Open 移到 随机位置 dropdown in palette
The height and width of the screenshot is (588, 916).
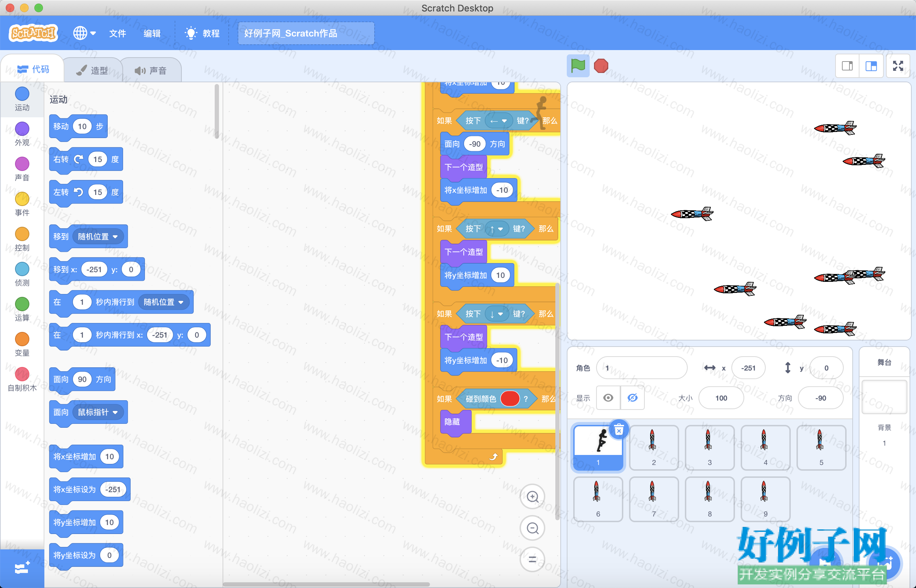coord(98,237)
